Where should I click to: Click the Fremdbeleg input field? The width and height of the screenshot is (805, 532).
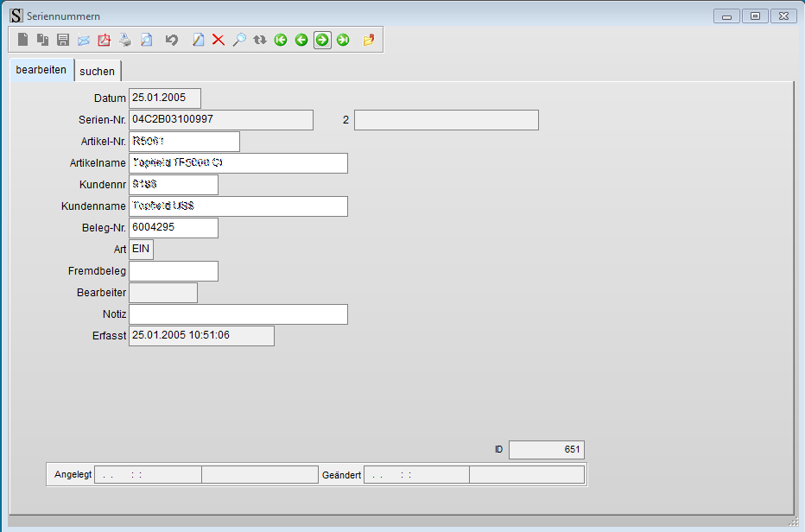(174, 270)
